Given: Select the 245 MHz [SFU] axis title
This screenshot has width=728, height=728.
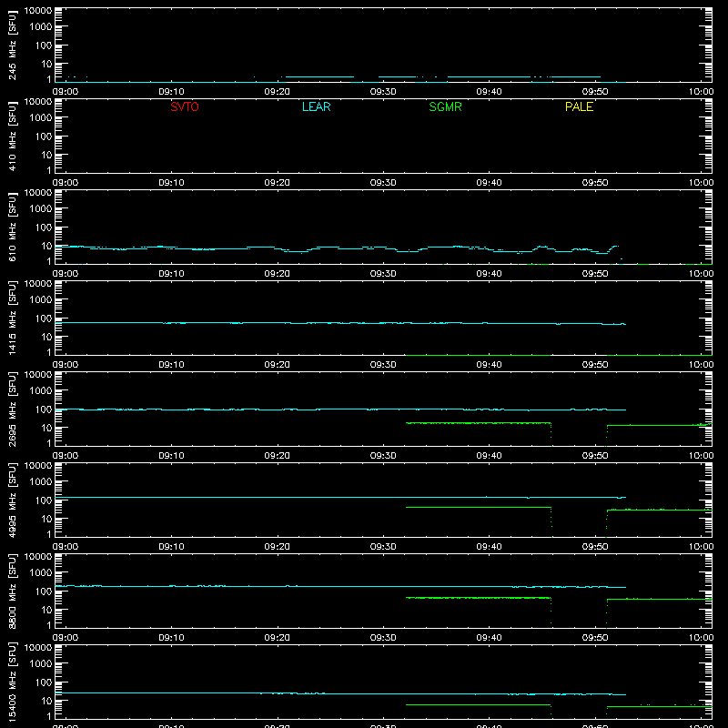Looking at the screenshot, I should 12,45.
